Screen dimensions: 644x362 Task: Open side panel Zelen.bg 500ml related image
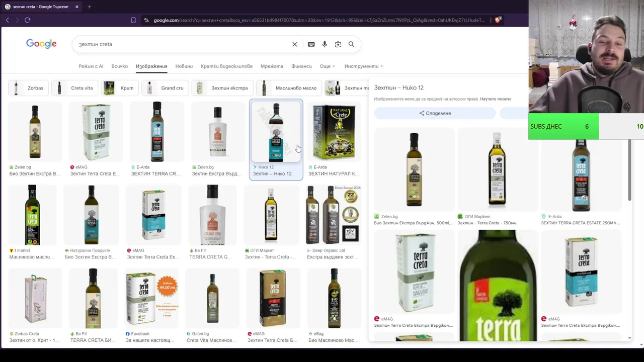click(x=414, y=169)
